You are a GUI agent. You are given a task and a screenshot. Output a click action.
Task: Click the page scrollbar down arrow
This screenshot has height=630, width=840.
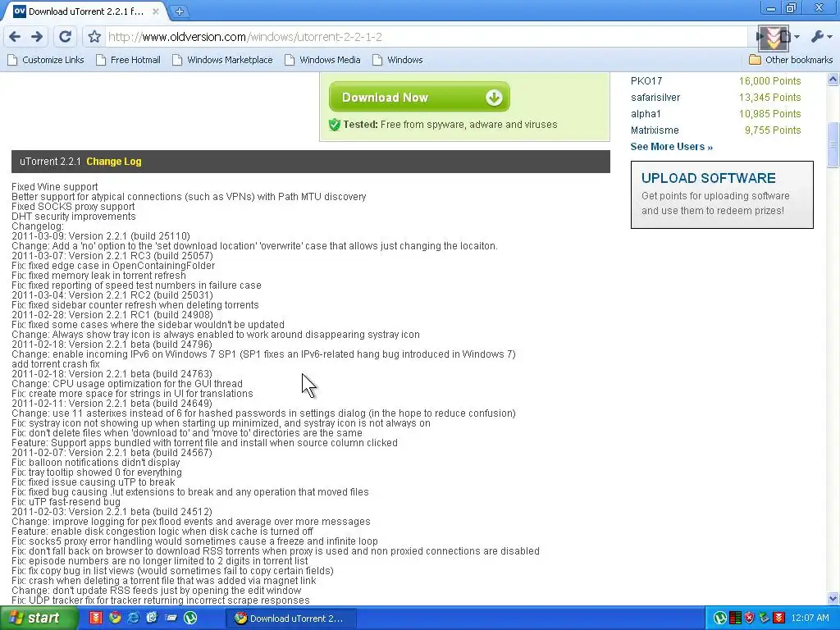coord(833,598)
